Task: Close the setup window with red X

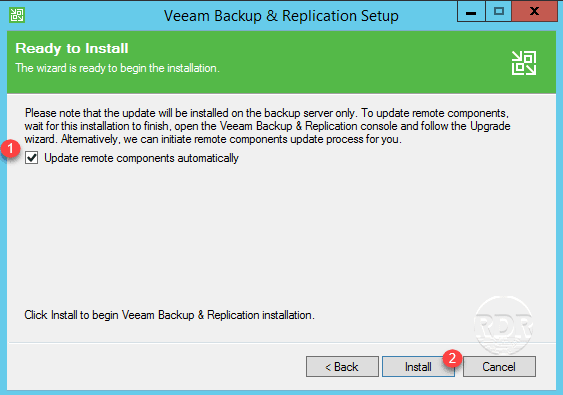Action: (534, 12)
